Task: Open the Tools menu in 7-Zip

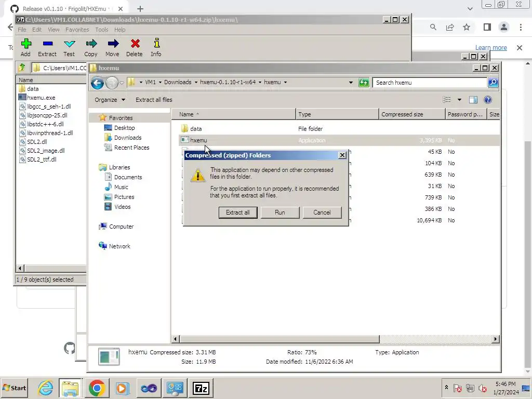Action: (101, 30)
